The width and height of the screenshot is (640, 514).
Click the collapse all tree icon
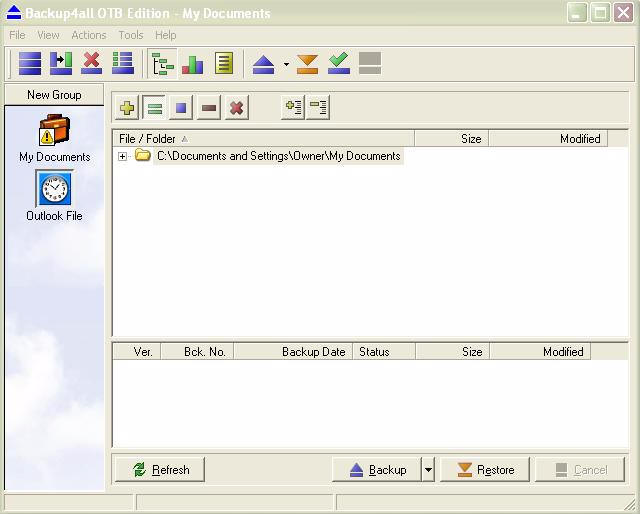click(x=318, y=107)
